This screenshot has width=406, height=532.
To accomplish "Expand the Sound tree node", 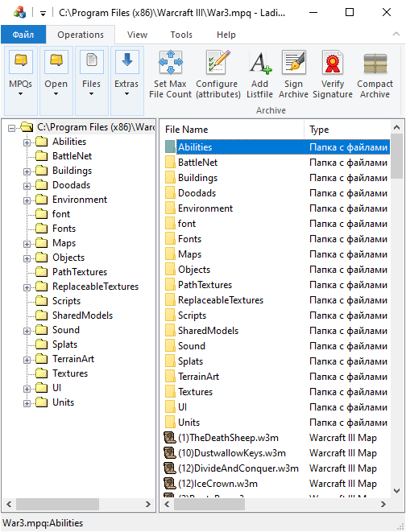I will pyautogui.click(x=27, y=331).
